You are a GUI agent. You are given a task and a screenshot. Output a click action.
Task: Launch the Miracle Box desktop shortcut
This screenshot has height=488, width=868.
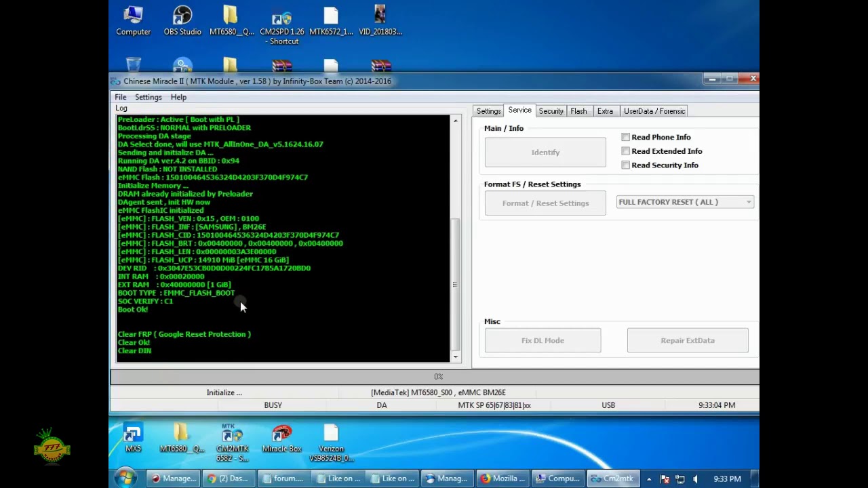click(281, 438)
